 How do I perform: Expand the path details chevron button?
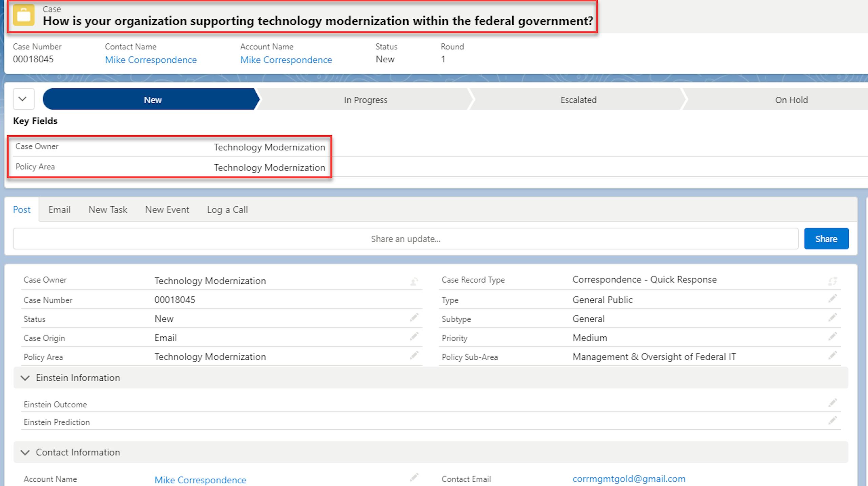(x=23, y=99)
